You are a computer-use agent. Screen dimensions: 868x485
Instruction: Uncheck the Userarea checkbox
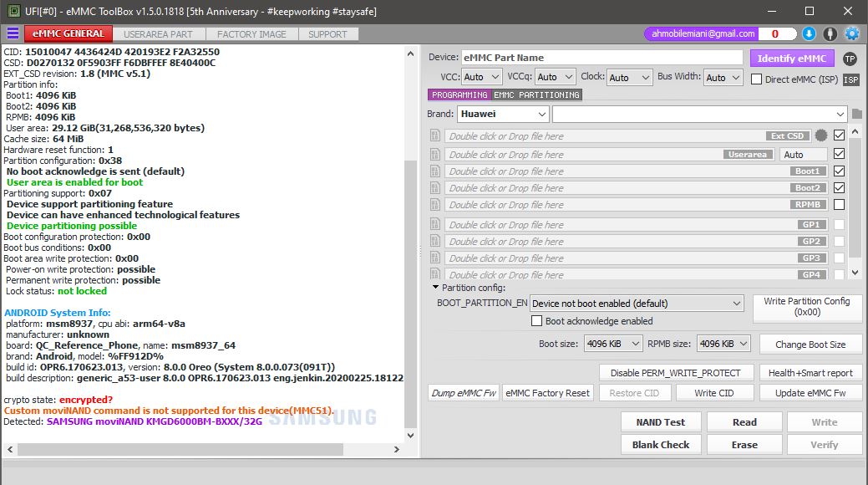840,154
